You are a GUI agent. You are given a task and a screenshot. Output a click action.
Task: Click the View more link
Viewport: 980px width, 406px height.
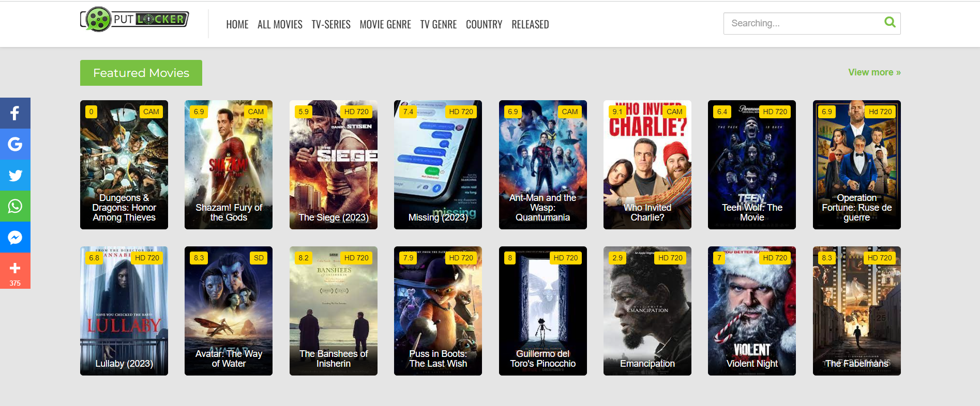click(875, 72)
